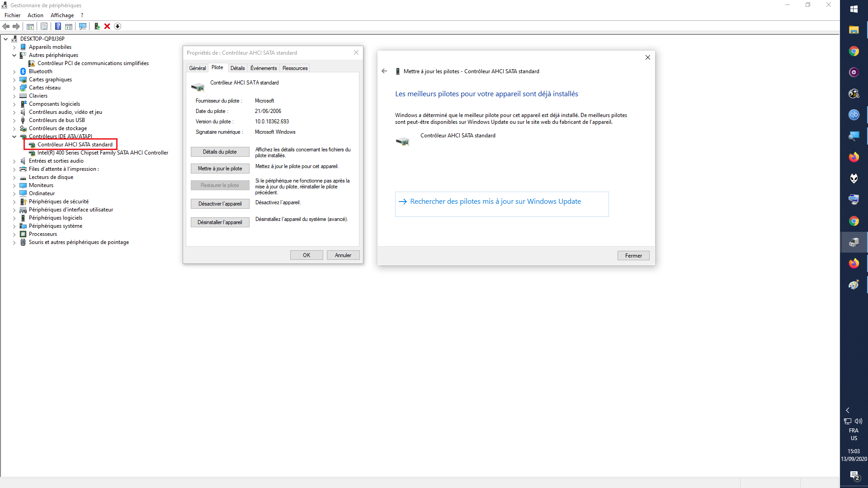Select the Périphériques de sécurité item
The image size is (868, 488).
click(59, 202)
